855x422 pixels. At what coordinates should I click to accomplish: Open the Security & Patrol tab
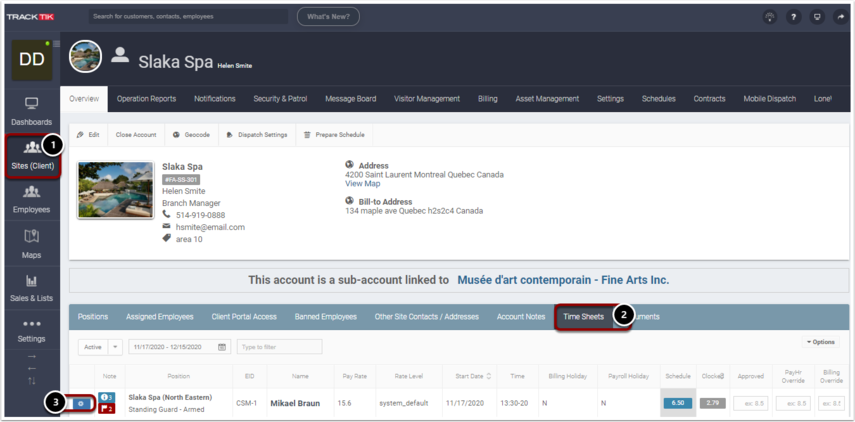tap(280, 99)
